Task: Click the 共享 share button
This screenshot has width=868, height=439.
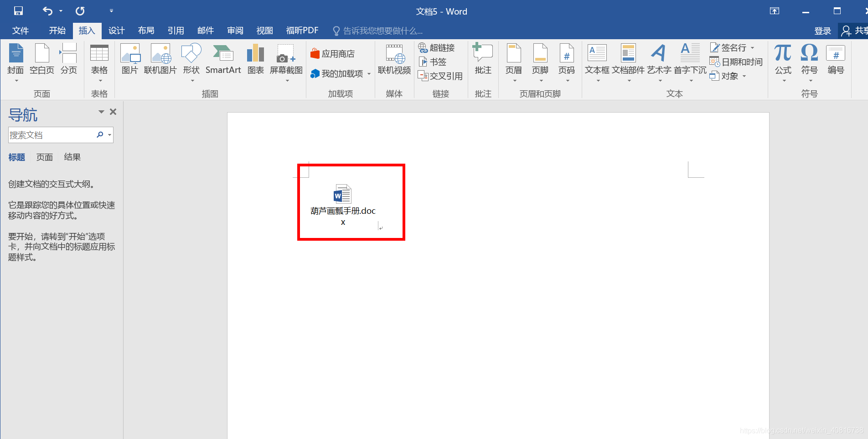Action: (853, 31)
